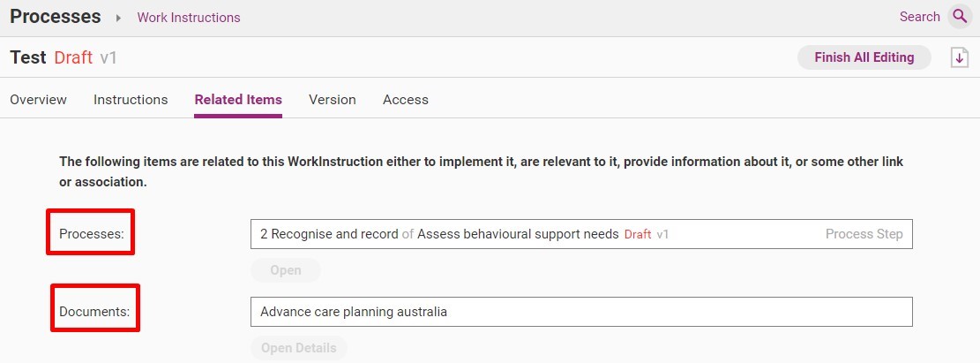Switch to the Instructions tab
The width and height of the screenshot is (980, 363).
tap(131, 100)
